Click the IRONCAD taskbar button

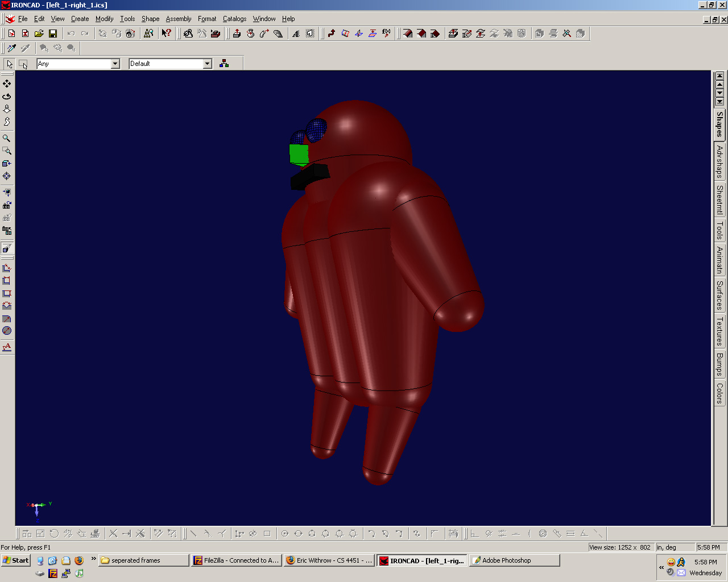[x=421, y=560]
